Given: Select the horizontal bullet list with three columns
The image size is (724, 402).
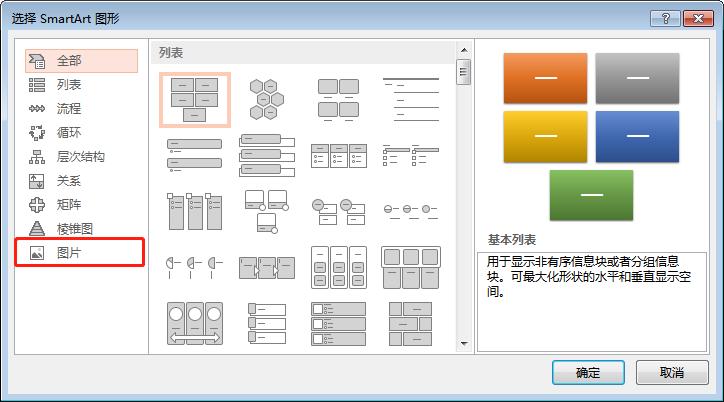Looking at the screenshot, I should (338, 156).
